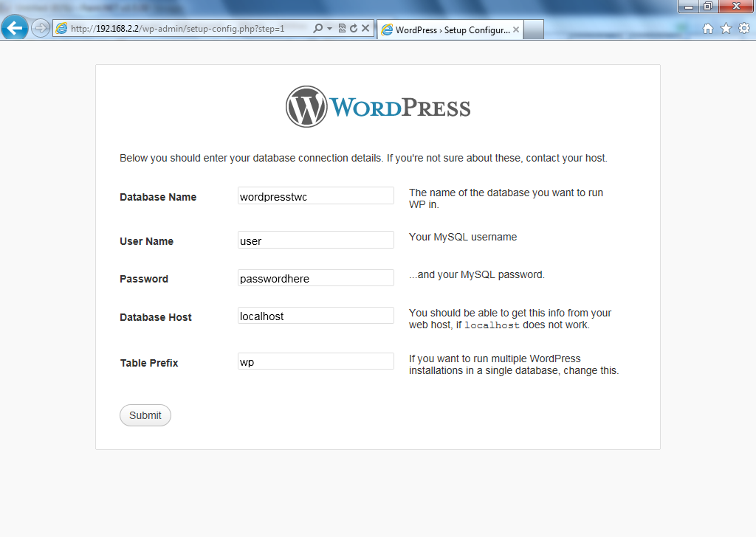
Task: Click the compatibility view icon
Action: pyautogui.click(x=342, y=29)
